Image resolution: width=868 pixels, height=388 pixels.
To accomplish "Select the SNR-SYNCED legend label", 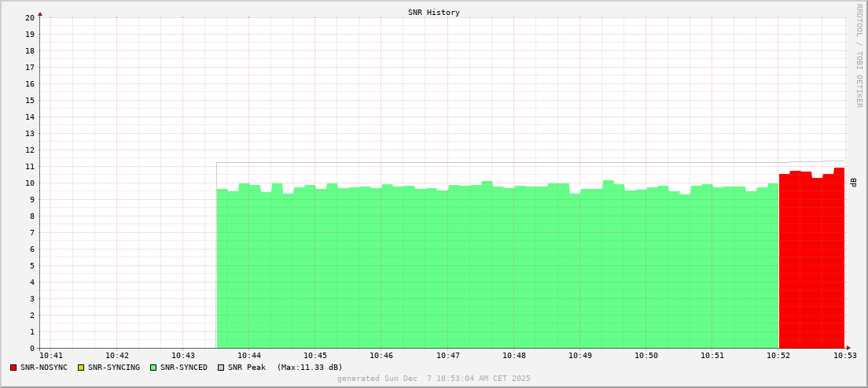I will point(184,368).
